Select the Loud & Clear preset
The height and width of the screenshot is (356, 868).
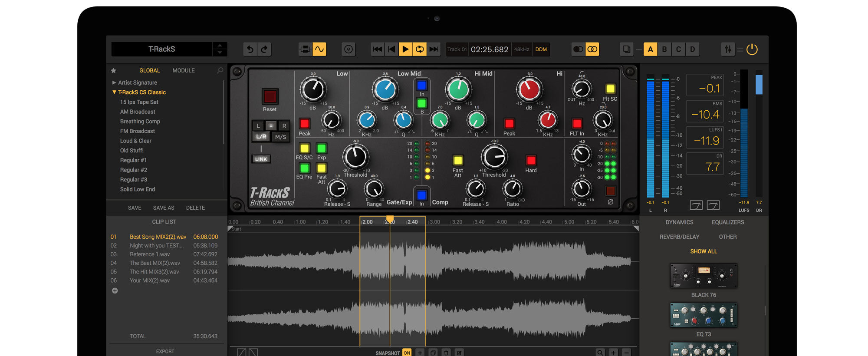point(135,141)
